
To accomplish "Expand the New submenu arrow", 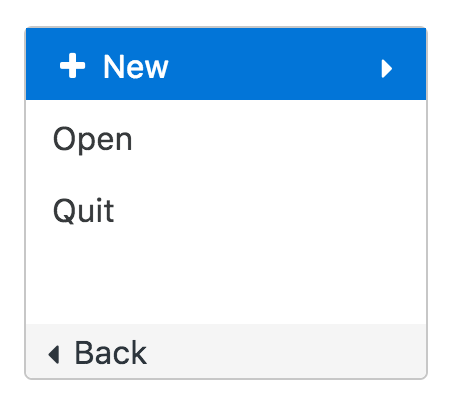I will [386, 69].
